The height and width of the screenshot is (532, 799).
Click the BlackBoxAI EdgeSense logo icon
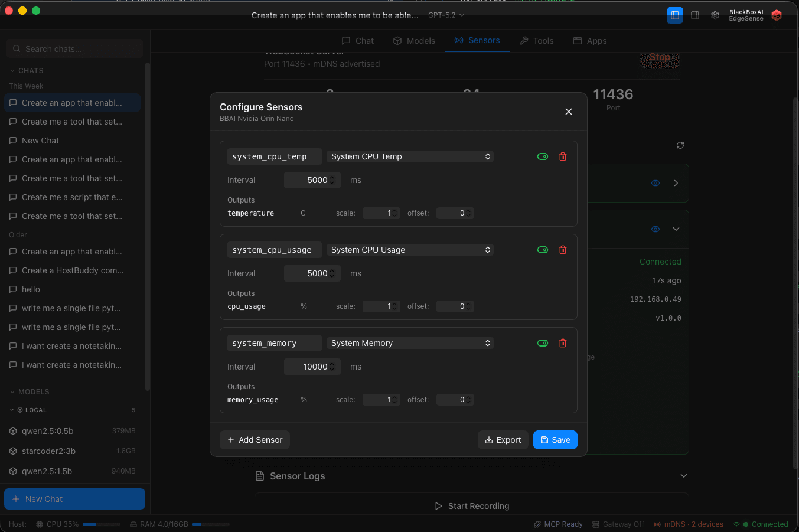(x=777, y=15)
